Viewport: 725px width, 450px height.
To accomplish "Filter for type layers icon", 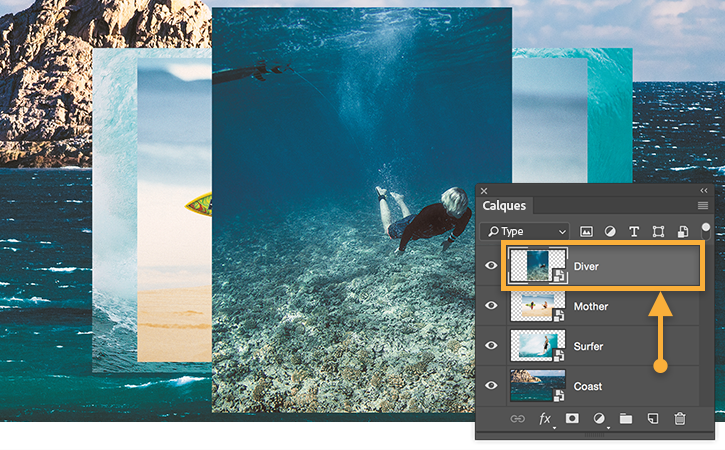I will click(x=634, y=232).
